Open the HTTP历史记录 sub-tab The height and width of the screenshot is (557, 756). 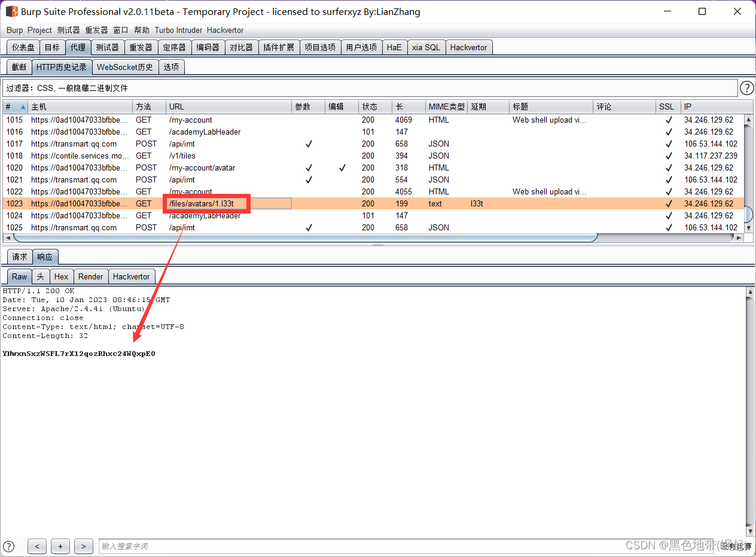tap(62, 67)
